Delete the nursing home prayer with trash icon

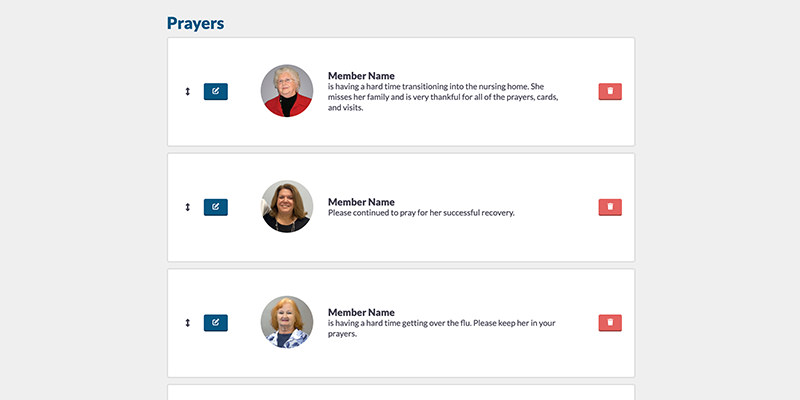610,92
